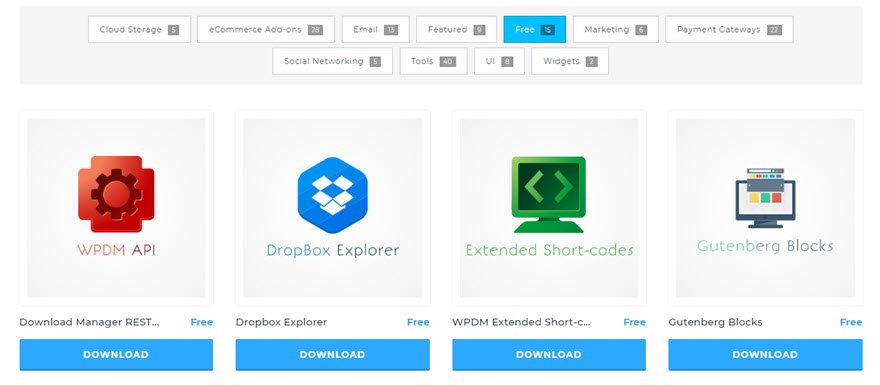Open the Marketing category
This screenshot has width=880, height=385.
click(x=616, y=29)
